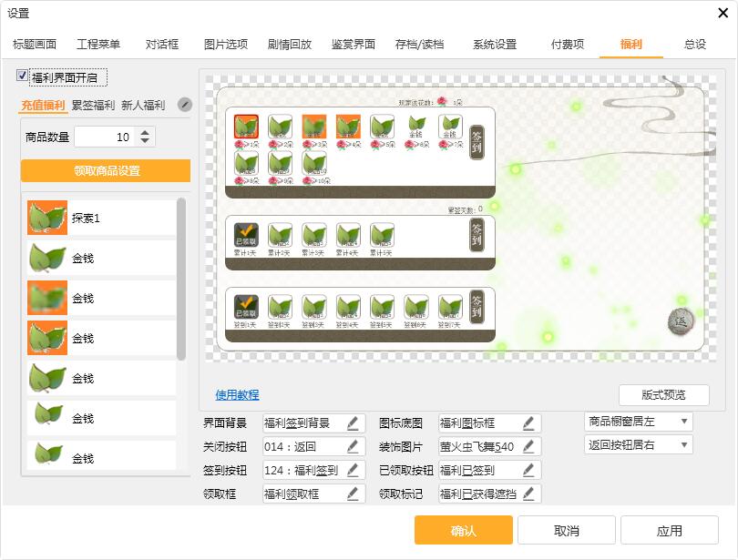The width and height of the screenshot is (738, 560).
Task: Click edit pencil for 已领取按钮 field
Action: [x=528, y=471]
